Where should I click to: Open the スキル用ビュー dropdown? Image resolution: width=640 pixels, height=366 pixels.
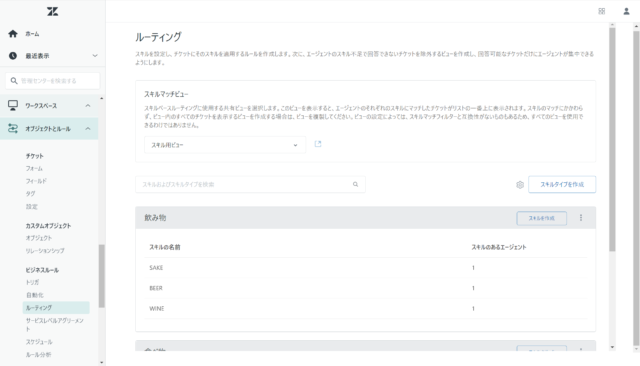click(225, 145)
